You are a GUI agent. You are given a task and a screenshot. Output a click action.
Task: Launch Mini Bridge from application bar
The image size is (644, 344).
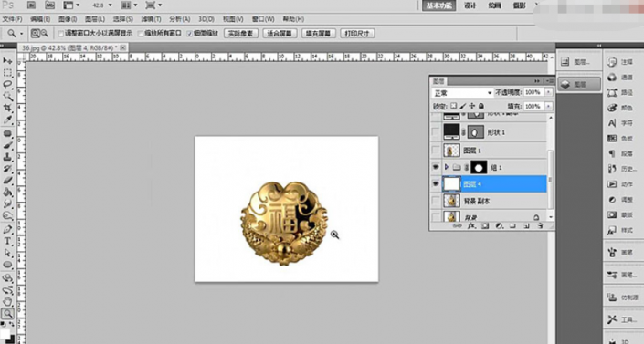click(x=49, y=5)
